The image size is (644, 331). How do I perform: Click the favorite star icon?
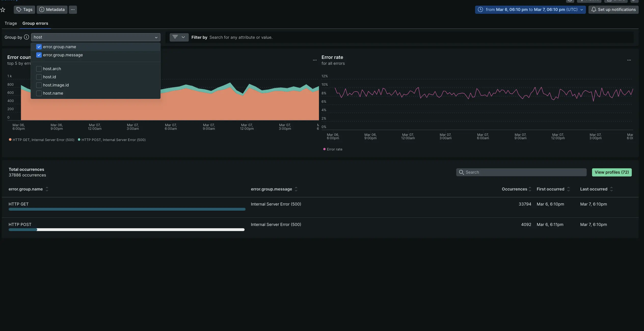(x=3, y=10)
